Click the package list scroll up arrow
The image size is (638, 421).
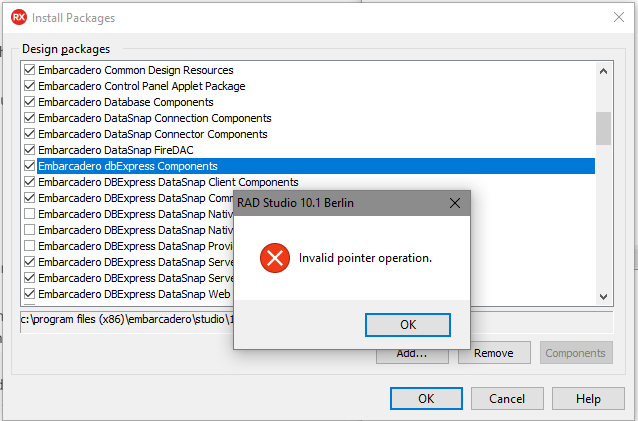click(x=603, y=71)
